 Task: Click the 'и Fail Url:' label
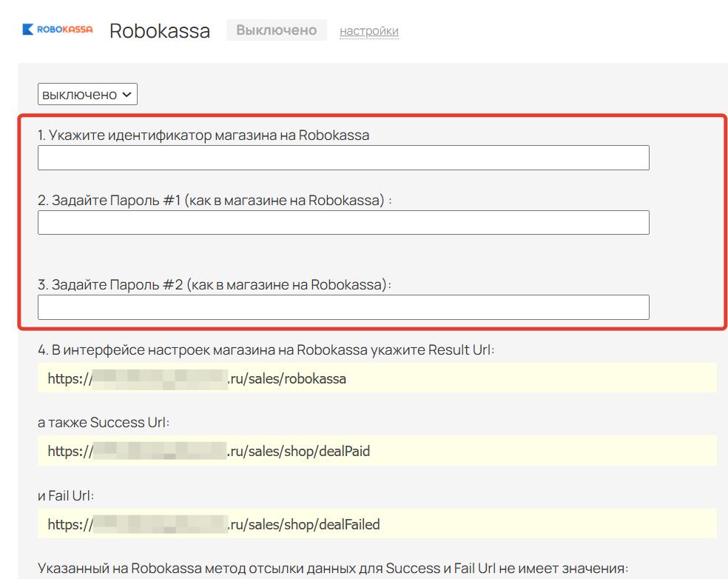point(66,496)
